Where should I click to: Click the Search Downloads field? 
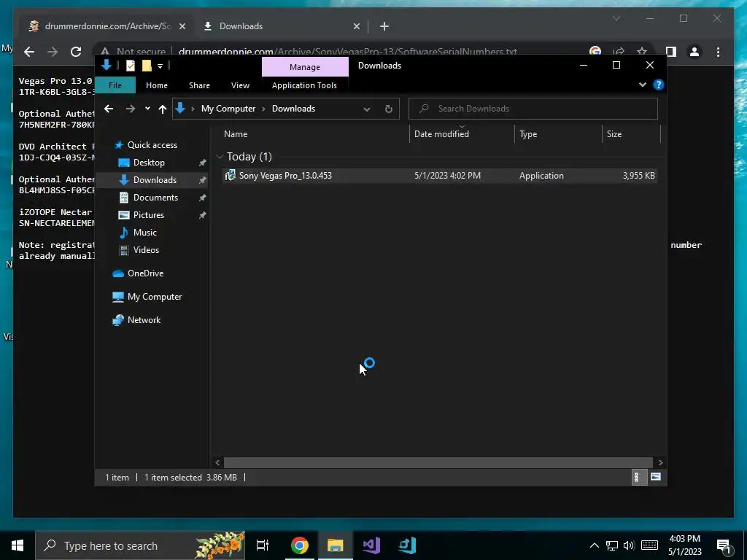tap(533, 109)
